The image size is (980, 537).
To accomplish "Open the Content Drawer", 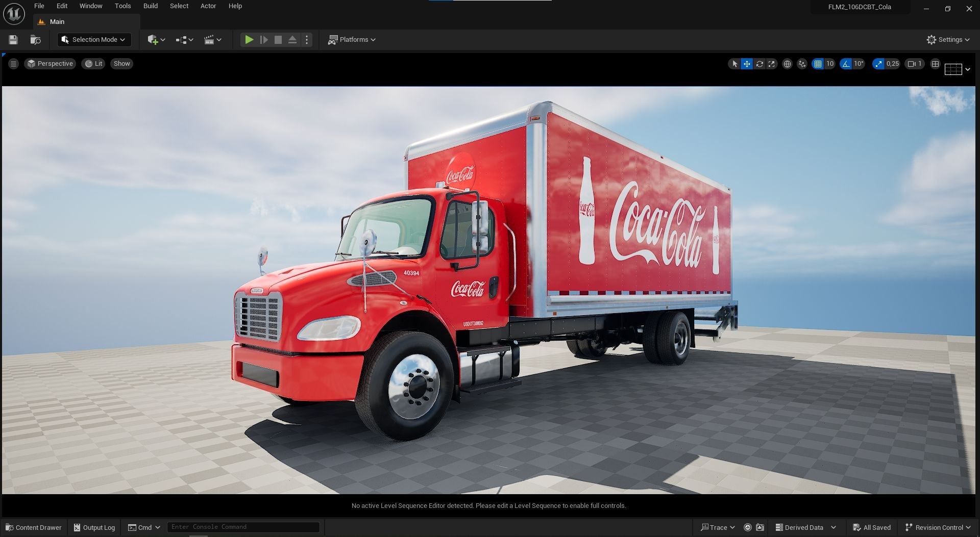I will coord(34,527).
